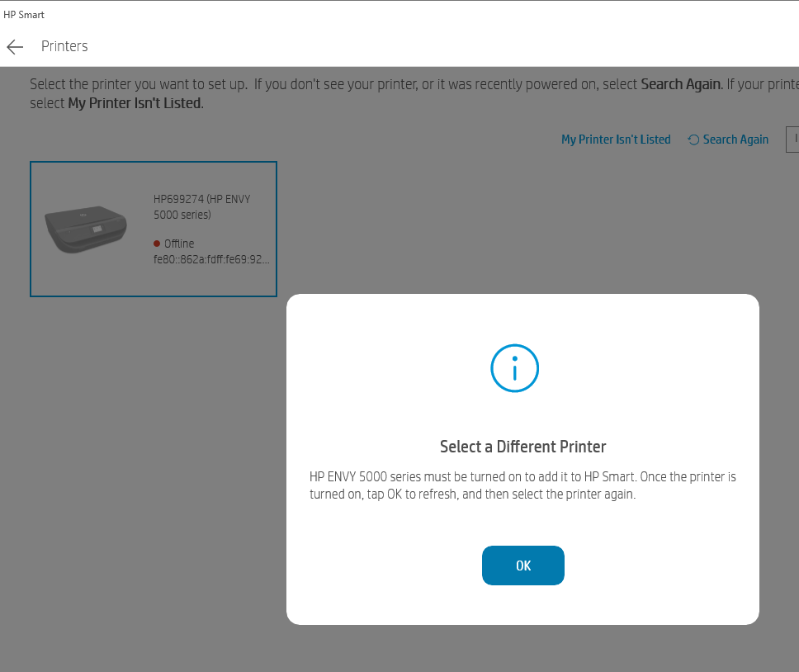Open the partially visible control at top right

coord(793,139)
